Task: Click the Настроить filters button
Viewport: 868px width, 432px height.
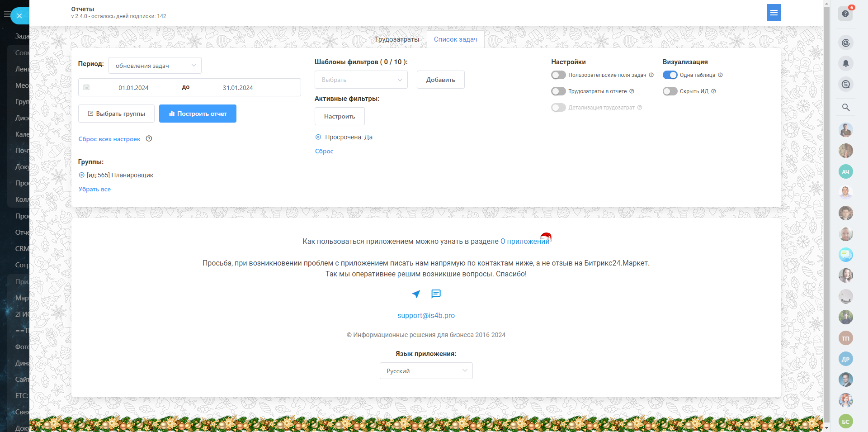Action: point(340,116)
